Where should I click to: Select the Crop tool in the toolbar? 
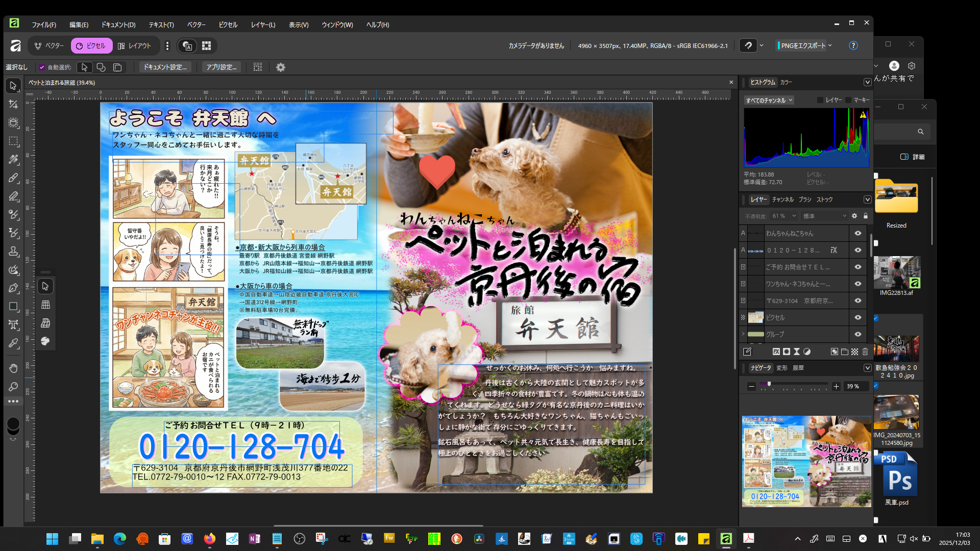(13, 104)
